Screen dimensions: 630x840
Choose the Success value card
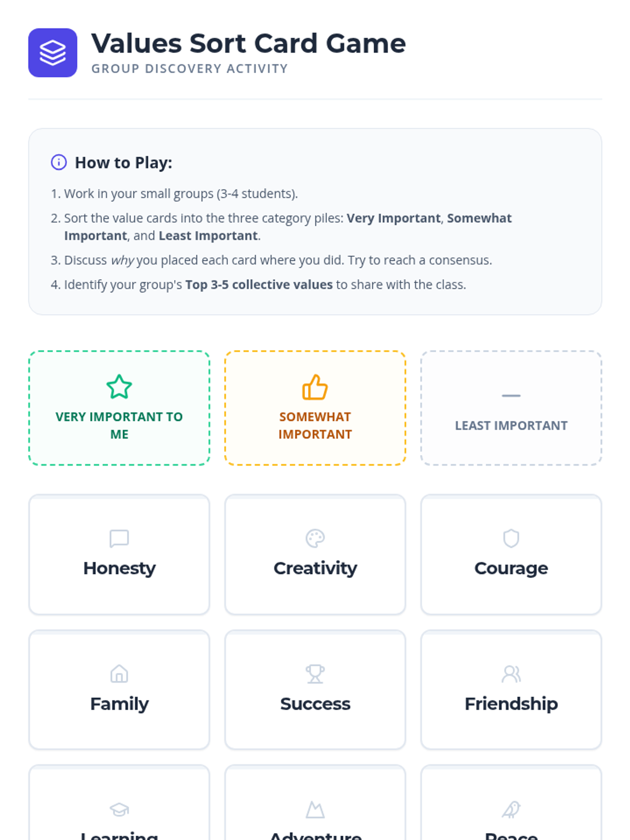coord(315,690)
